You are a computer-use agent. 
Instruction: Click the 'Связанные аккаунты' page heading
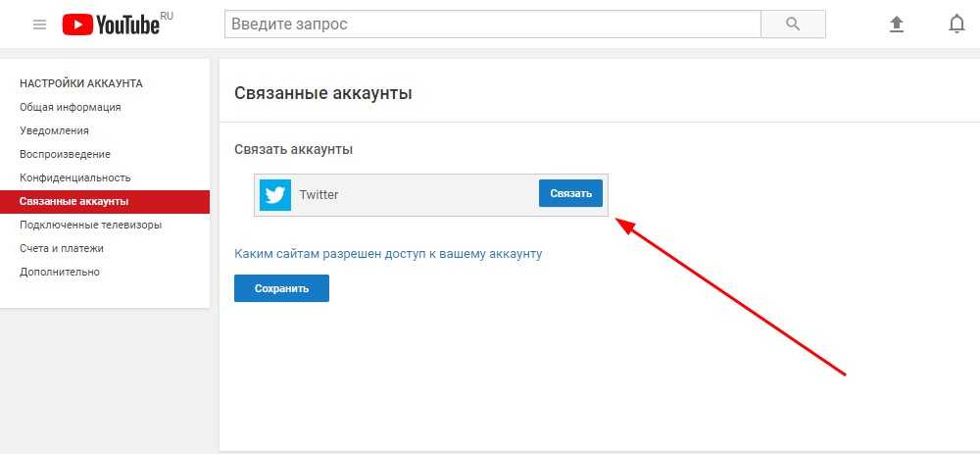point(323,94)
